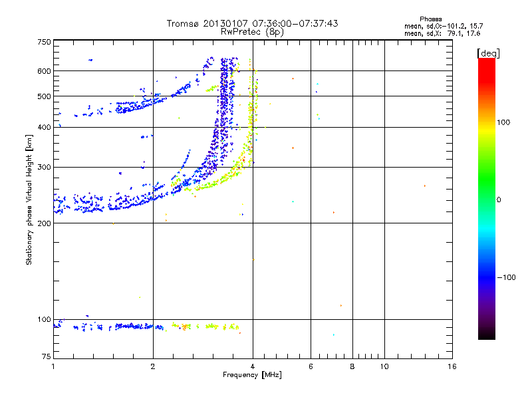Click x-axis tick label '8'
Image resolution: width=532 pixels, height=399 pixels.
point(352,366)
